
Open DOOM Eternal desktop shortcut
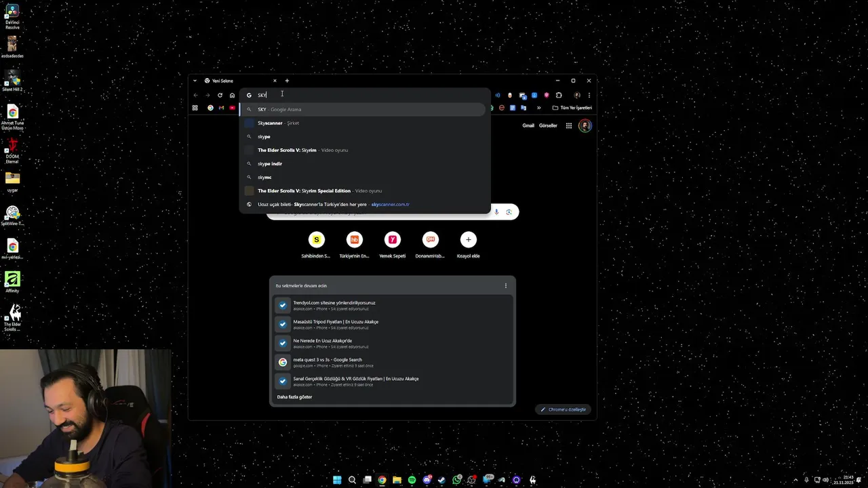pyautogui.click(x=12, y=152)
